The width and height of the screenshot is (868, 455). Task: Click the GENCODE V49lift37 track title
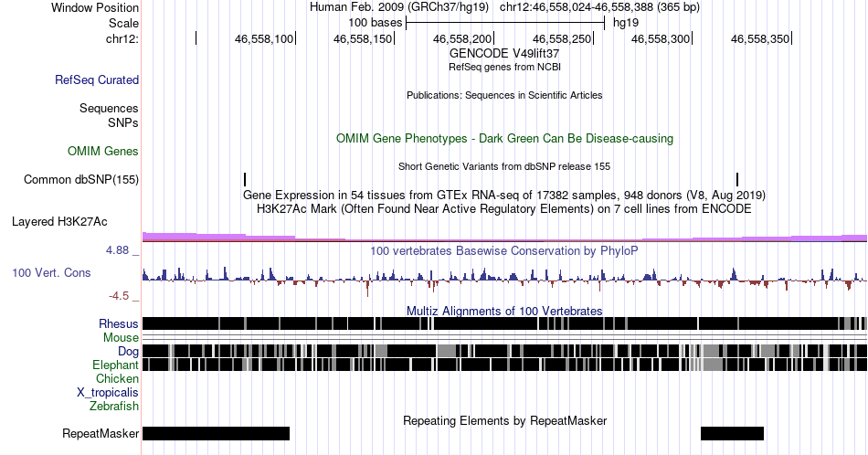pos(504,54)
